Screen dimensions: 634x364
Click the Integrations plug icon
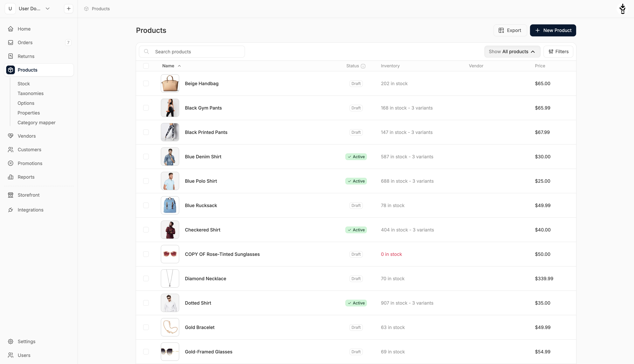tap(10, 210)
